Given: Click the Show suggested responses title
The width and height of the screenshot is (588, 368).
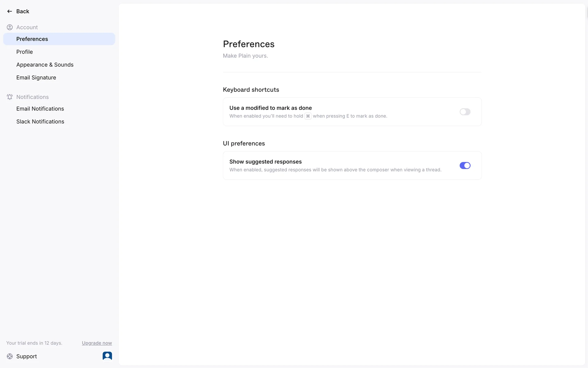Looking at the screenshot, I should (265, 162).
